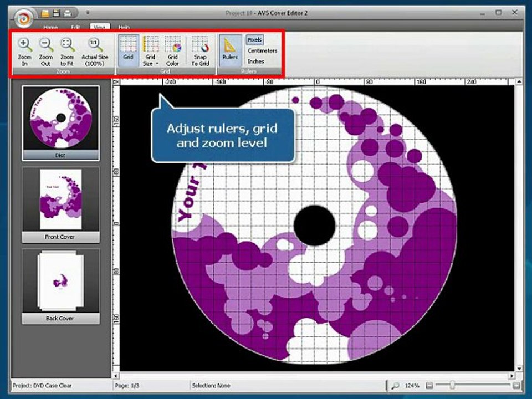Select Centimeters as ruler unit
Viewport: 532px width, 399px height.
[262, 50]
